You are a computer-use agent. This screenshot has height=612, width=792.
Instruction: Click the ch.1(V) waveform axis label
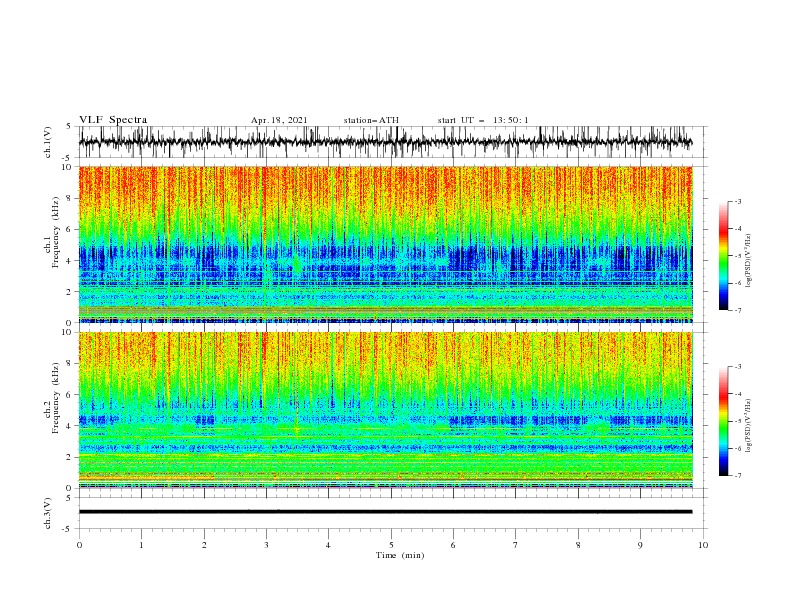coord(48,142)
